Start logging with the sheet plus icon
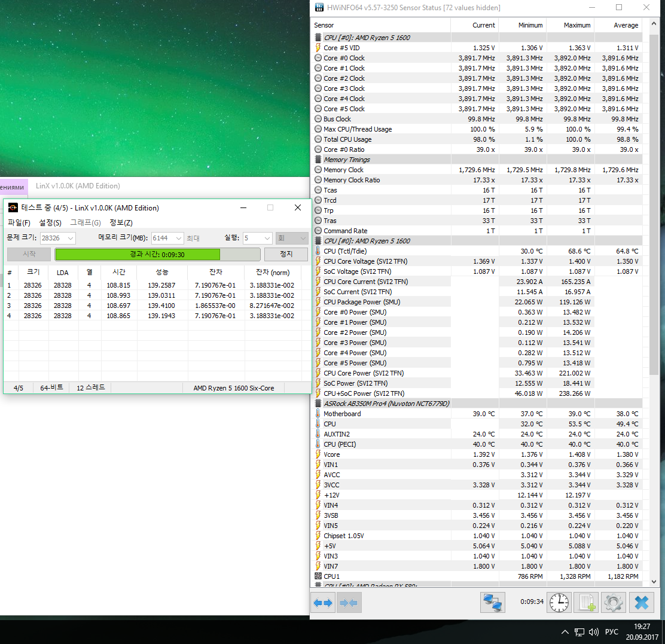 click(x=585, y=602)
